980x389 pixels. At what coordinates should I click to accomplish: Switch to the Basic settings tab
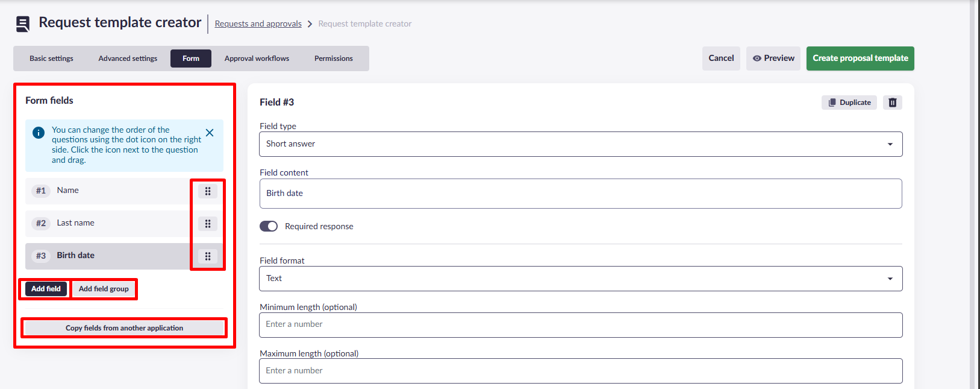click(51, 59)
